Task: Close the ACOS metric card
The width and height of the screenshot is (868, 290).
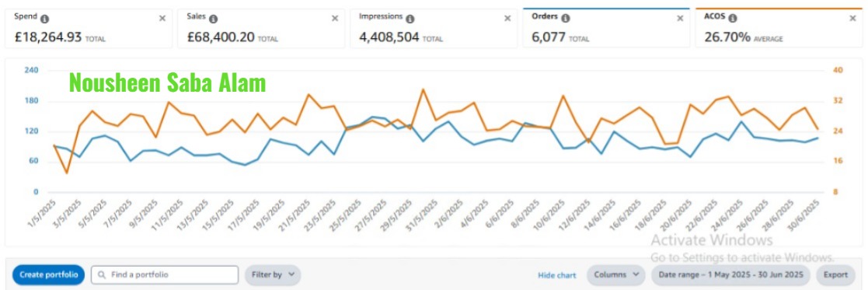Action: 853,18
